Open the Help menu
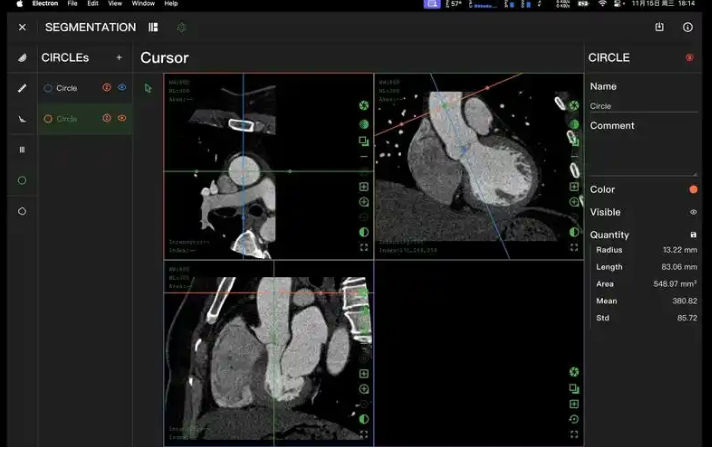The height and width of the screenshot is (450, 712). 171,4
